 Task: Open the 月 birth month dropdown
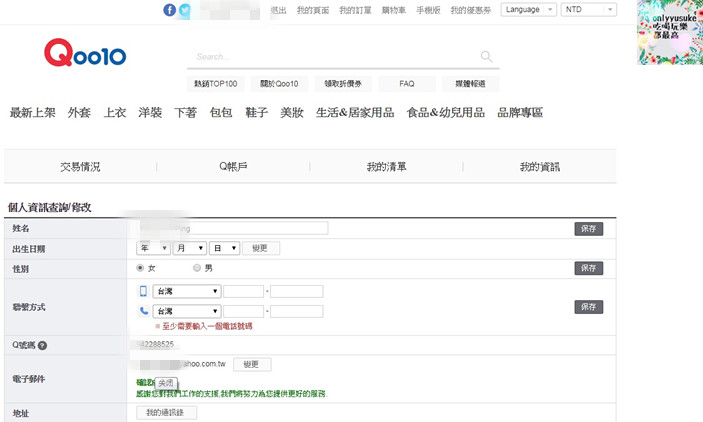(x=190, y=248)
